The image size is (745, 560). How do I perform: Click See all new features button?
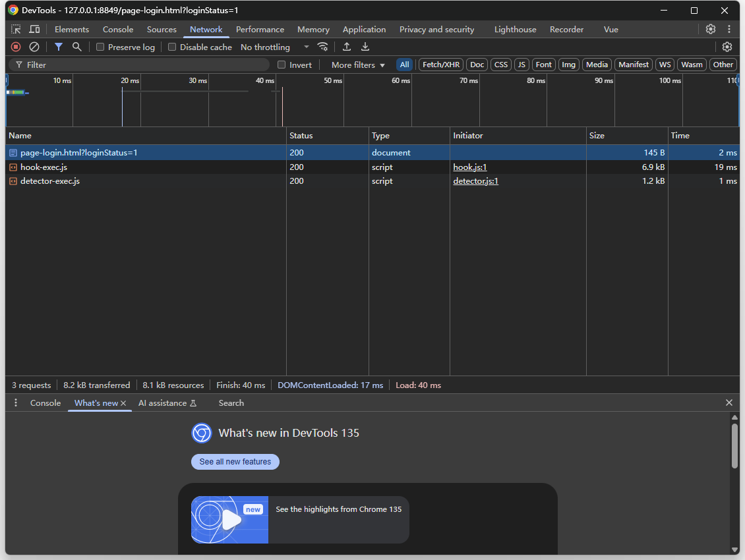coord(235,462)
